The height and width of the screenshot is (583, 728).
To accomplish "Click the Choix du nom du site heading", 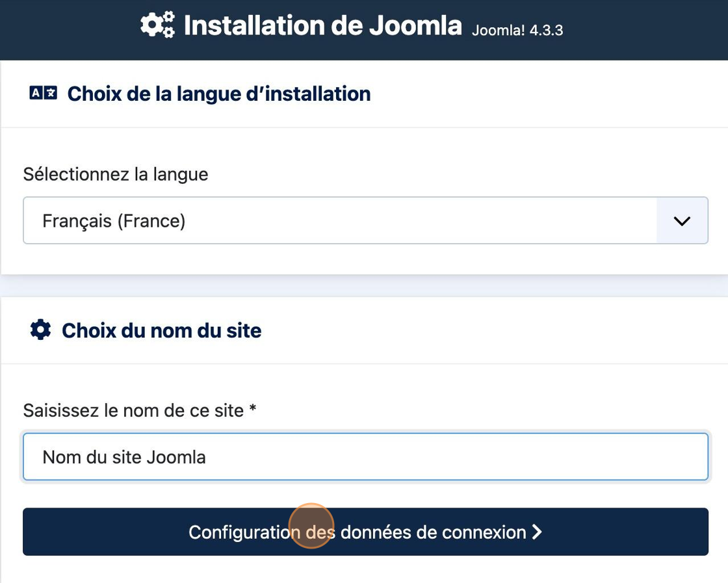I will tap(161, 330).
